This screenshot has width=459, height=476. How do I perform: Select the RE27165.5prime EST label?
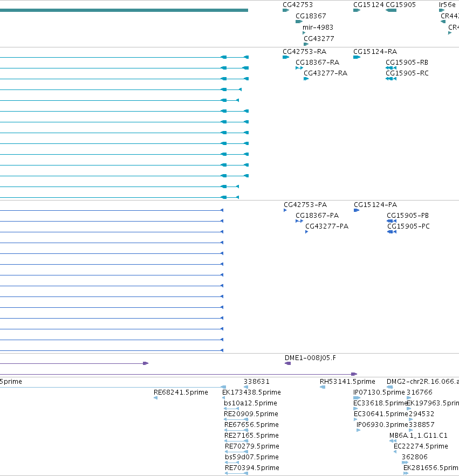tap(251, 436)
